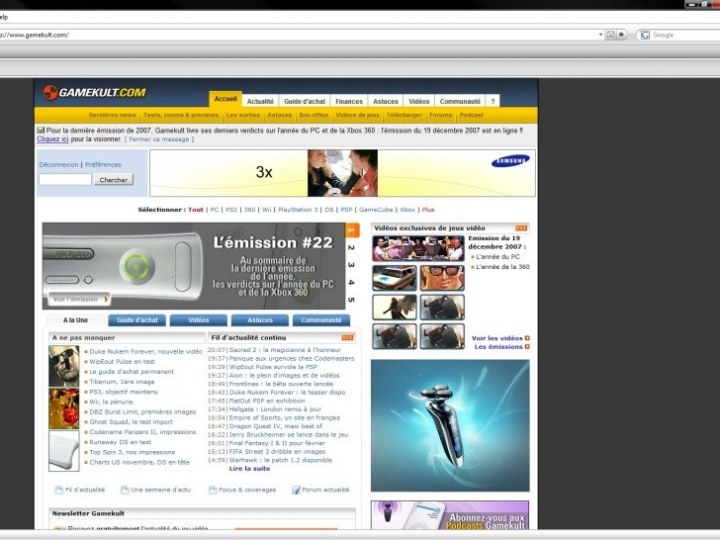Select blue Vidéos tab below carousel

coord(198,320)
